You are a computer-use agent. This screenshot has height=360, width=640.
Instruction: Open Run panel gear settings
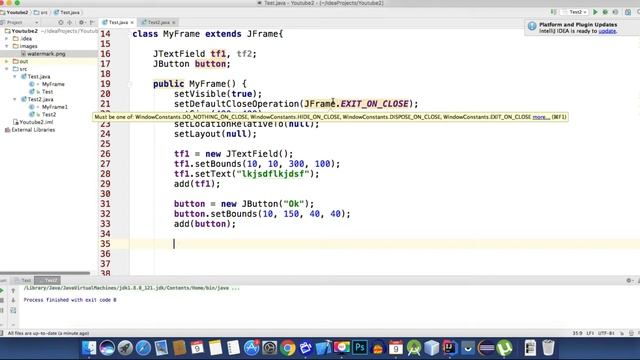click(x=629, y=280)
